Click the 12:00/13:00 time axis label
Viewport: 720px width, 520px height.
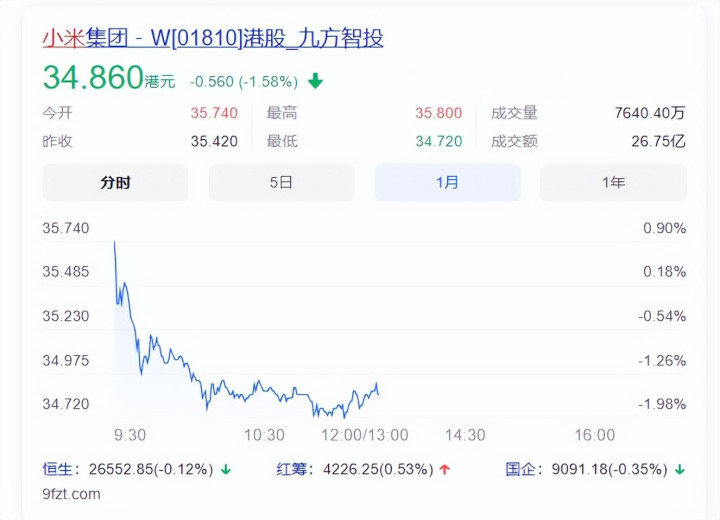pyautogui.click(x=365, y=435)
